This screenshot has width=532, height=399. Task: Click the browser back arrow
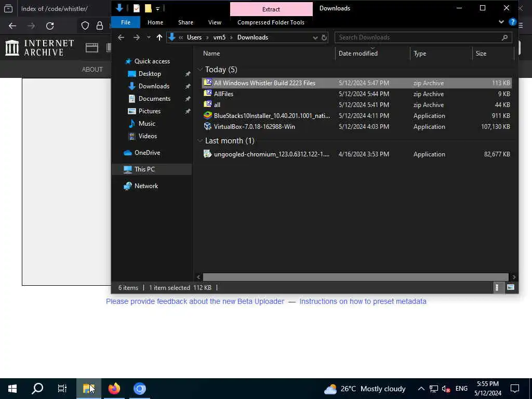coord(12,26)
